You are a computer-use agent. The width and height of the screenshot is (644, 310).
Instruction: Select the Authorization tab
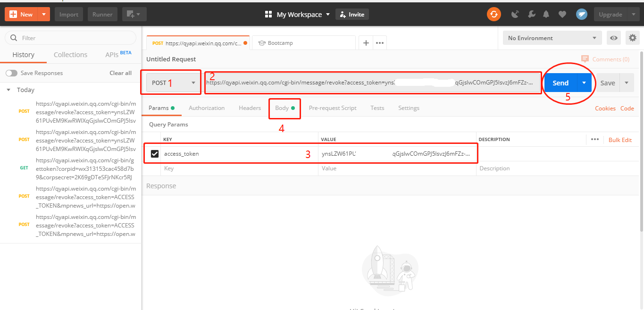pos(207,108)
